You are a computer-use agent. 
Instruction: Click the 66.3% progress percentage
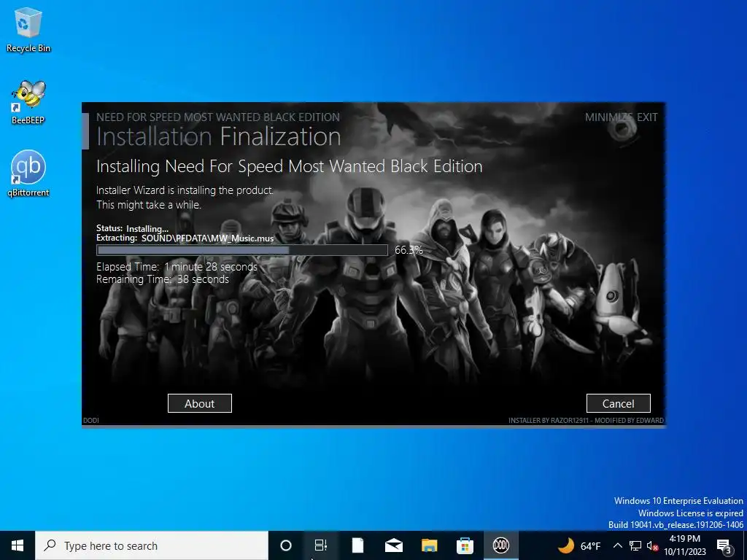409,250
